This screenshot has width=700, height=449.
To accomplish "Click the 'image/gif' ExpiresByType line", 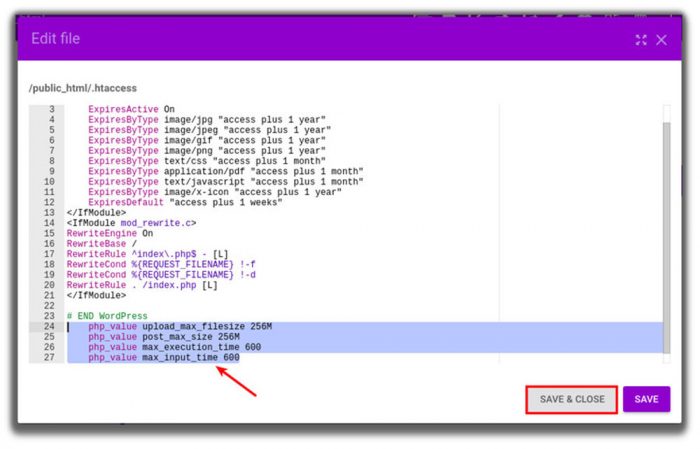I will click(x=207, y=140).
